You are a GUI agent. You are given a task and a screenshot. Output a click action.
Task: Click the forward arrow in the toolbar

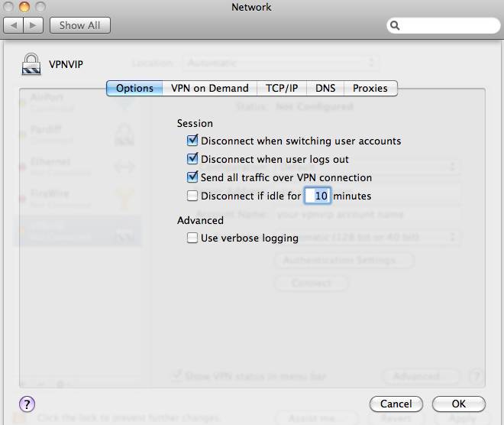point(33,25)
